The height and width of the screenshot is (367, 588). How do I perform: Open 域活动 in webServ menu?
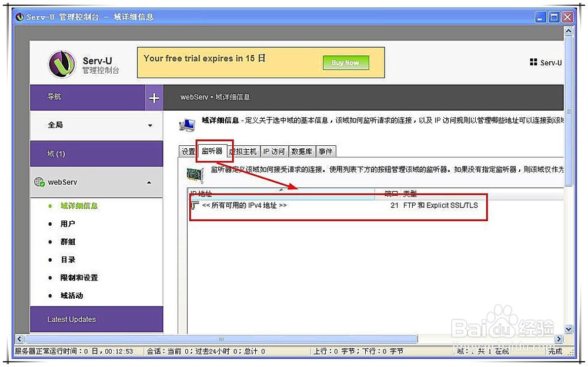click(x=72, y=296)
